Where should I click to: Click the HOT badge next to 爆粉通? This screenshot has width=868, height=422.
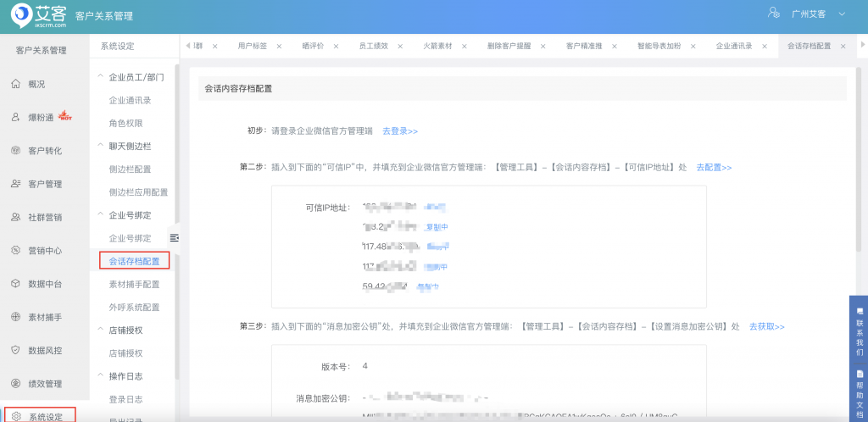click(x=64, y=115)
